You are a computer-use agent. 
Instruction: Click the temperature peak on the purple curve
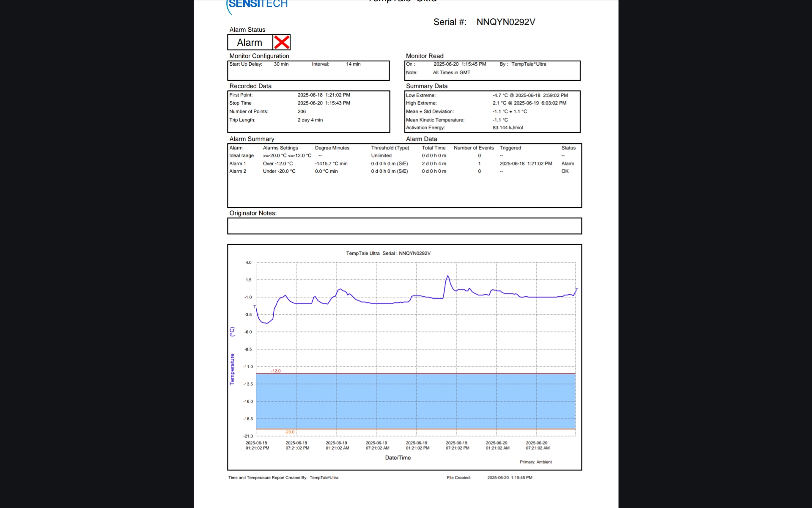click(x=448, y=276)
